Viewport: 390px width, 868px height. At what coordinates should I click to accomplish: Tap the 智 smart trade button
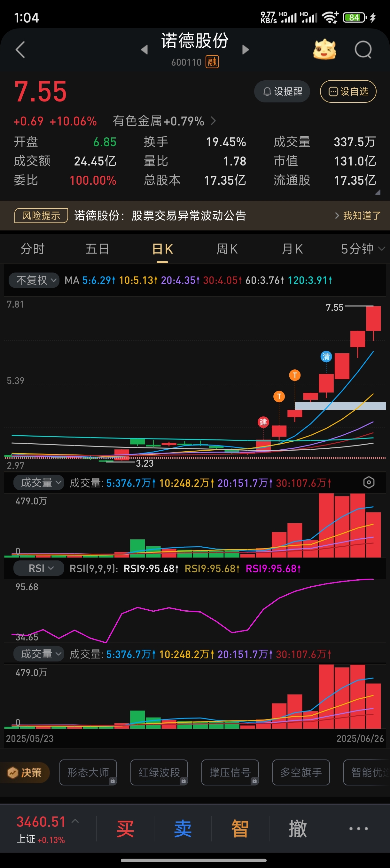click(x=240, y=829)
